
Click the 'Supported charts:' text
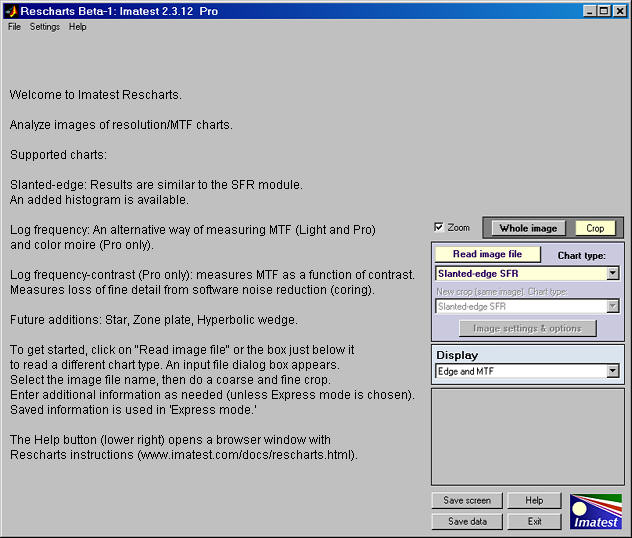click(58, 155)
